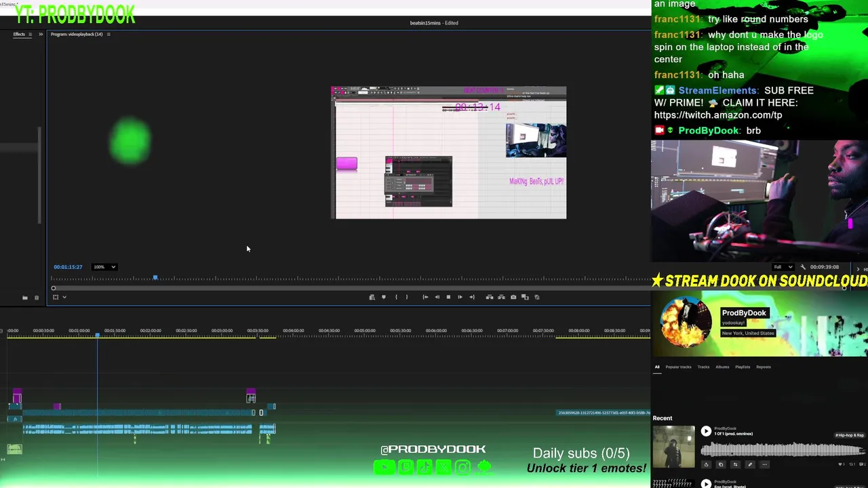Select Program: videoplayback(14) tab

click(x=77, y=34)
